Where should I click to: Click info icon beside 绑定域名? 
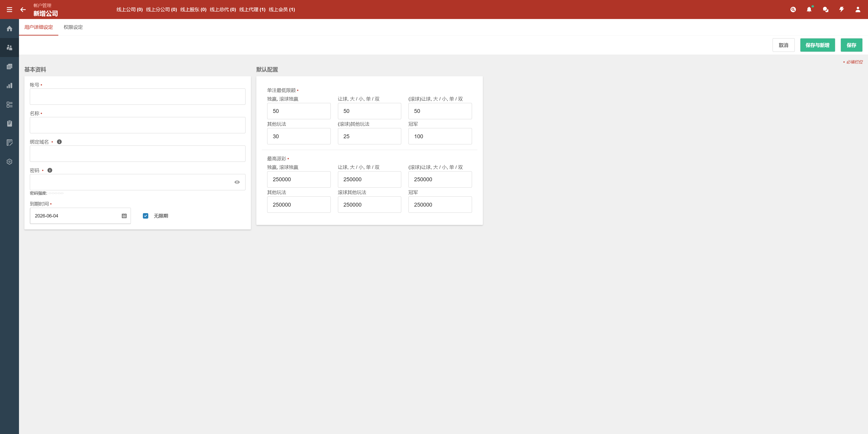pos(59,142)
